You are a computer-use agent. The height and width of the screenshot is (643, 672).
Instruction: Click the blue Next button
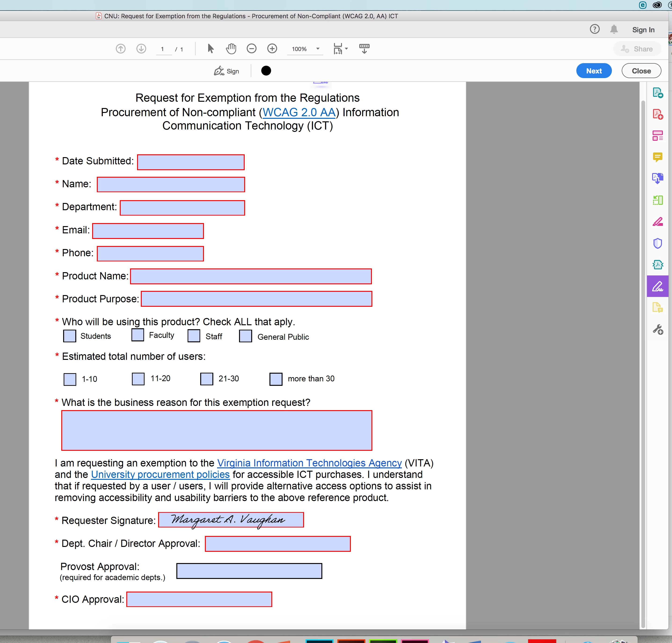pos(593,71)
